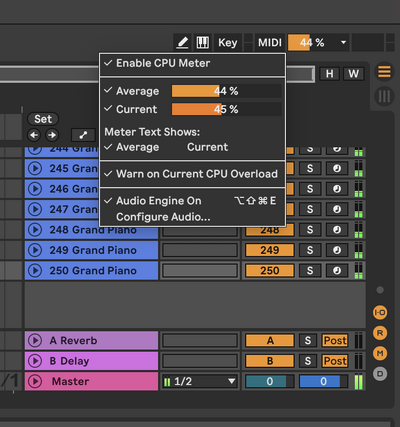The height and width of the screenshot is (427, 400).
Task: Solo track 248
Action: tap(310, 230)
